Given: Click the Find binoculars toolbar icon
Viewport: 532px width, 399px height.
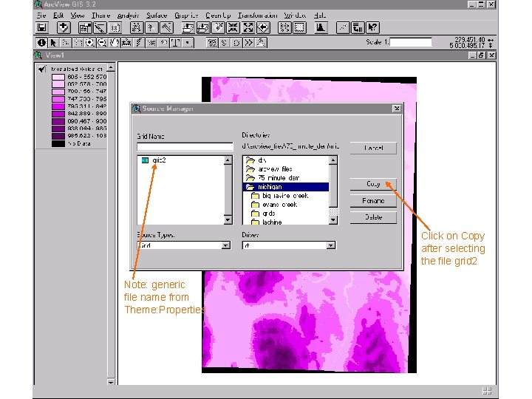Looking at the screenshot, I should 137,27.
